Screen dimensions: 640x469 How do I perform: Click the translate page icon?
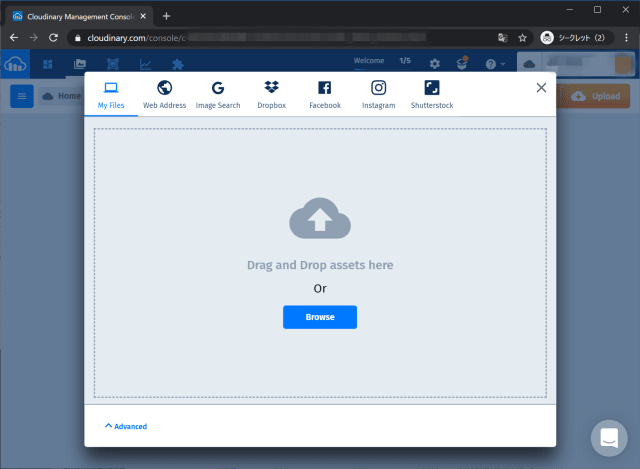click(x=503, y=38)
